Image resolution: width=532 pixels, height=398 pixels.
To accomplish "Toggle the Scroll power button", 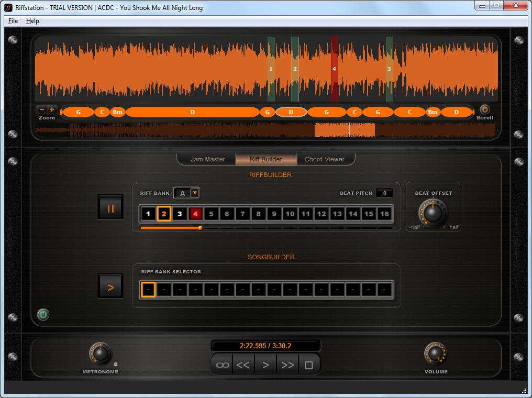I will (484, 109).
